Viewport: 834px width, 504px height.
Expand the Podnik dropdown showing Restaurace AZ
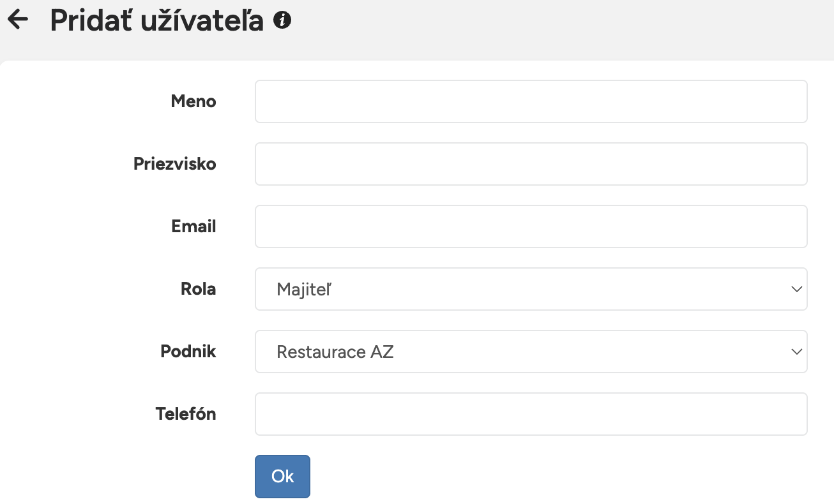tap(531, 352)
